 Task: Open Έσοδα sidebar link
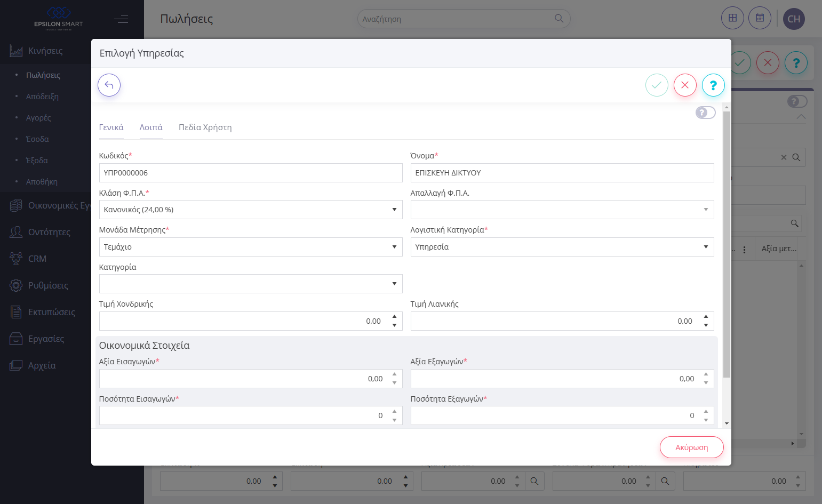37,139
